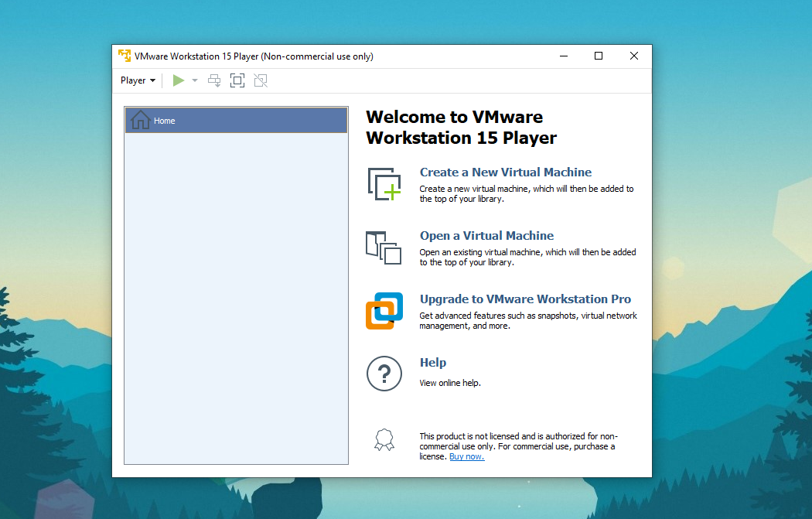This screenshot has height=519, width=812.
Task: Click the 'View online help.' text
Action: [x=450, y=383]
